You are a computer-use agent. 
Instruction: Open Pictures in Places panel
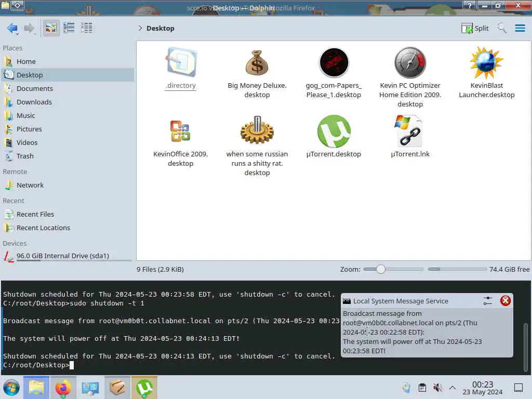tap(68, 129)
